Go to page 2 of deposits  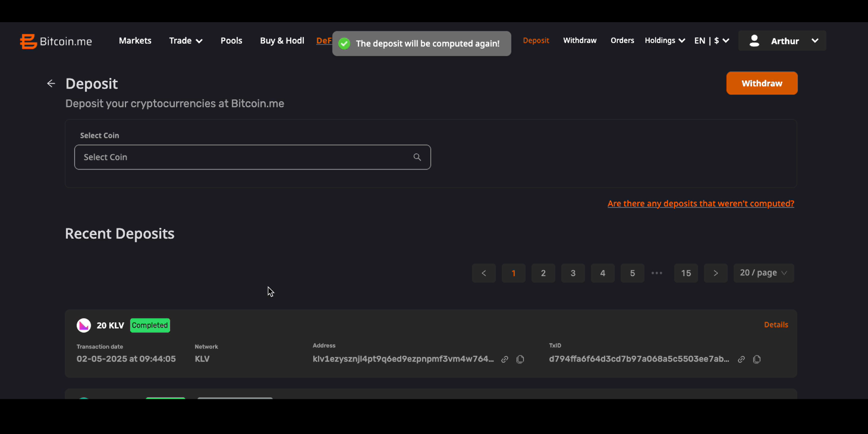[543, 273]
